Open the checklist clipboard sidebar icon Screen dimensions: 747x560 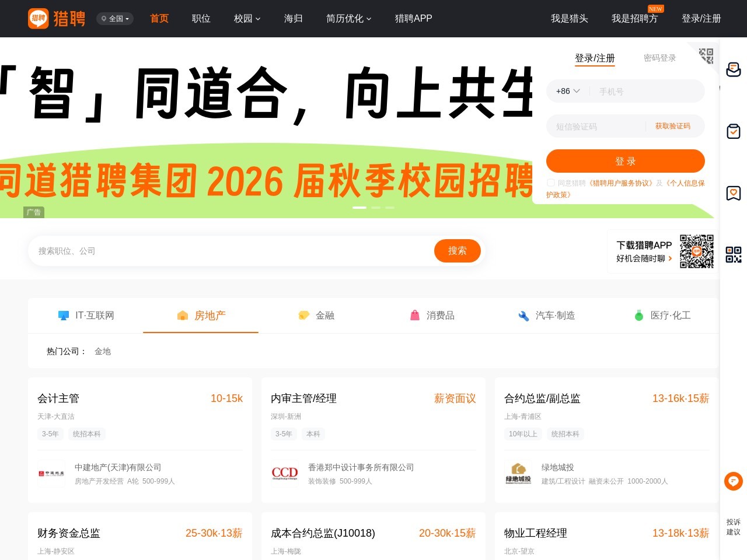(x=733, y=131)
